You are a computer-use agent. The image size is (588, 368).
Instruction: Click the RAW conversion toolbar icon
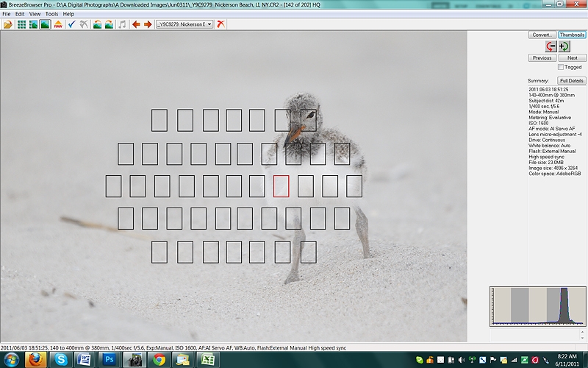click(x=58, y=24)
